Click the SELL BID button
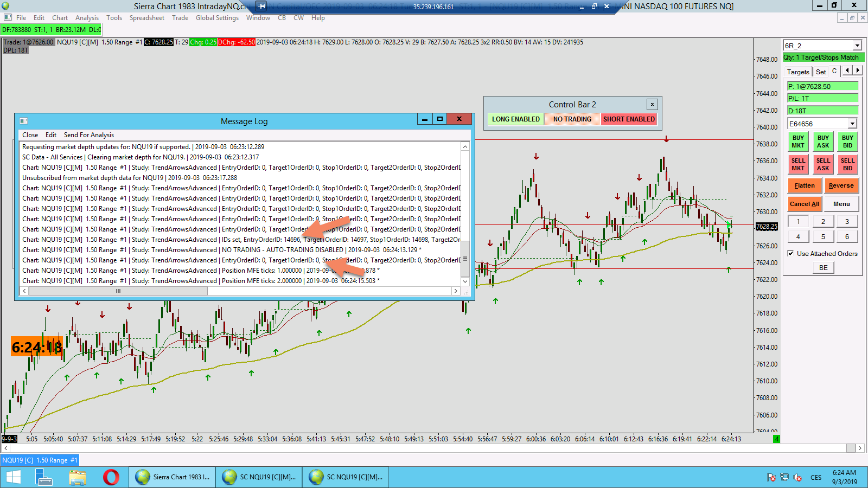The height and width of the screenshot is (488, 868). [848, 164]
